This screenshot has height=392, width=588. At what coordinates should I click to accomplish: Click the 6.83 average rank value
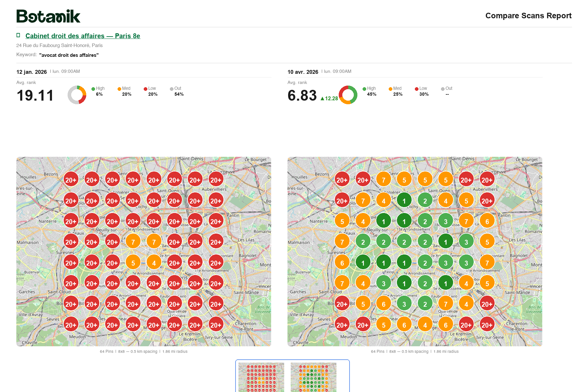pos(302,96)
